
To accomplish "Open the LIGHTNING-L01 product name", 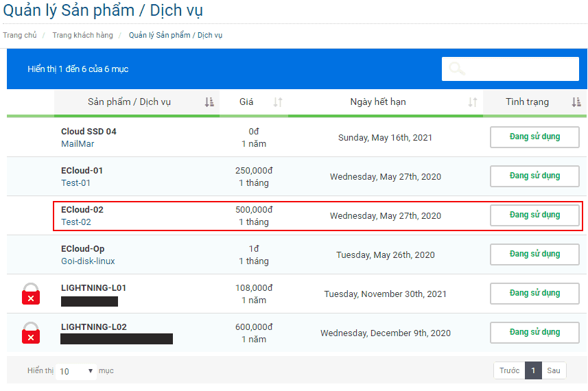I will [x=94, y=288].
